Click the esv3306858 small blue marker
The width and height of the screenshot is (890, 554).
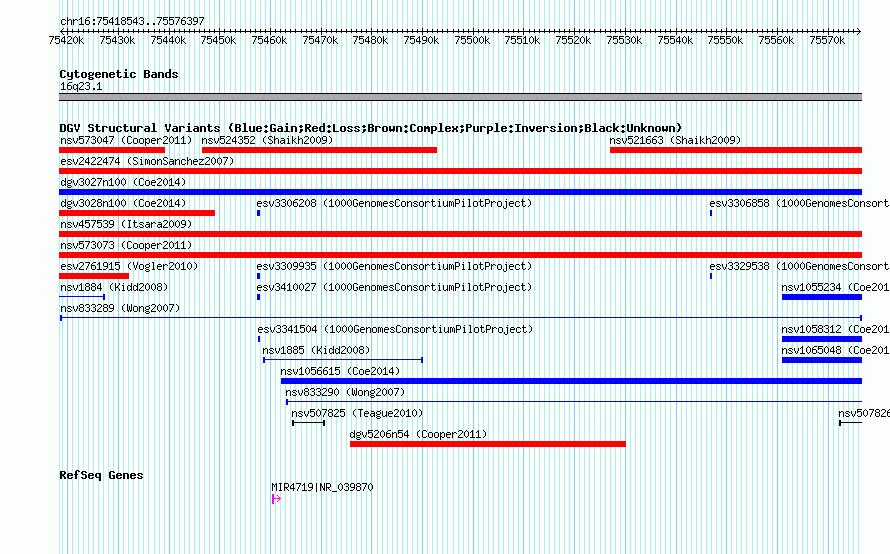711,213
